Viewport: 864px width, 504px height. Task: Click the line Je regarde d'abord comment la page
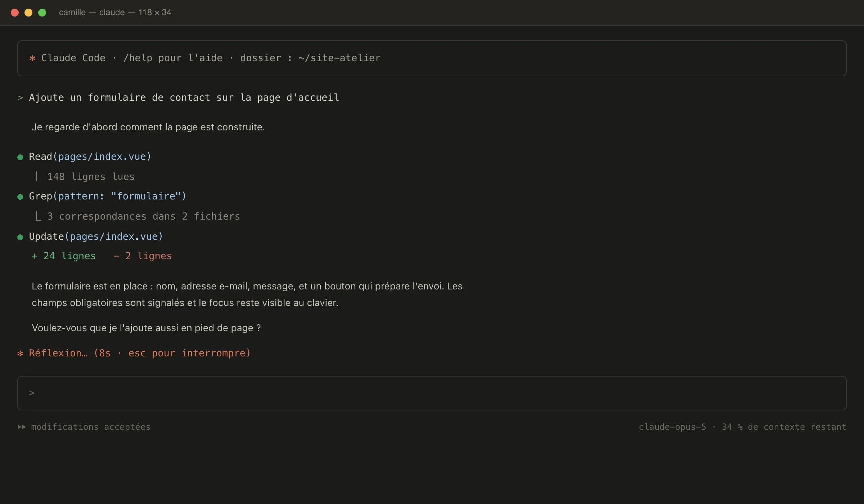[x=148, y=127]
